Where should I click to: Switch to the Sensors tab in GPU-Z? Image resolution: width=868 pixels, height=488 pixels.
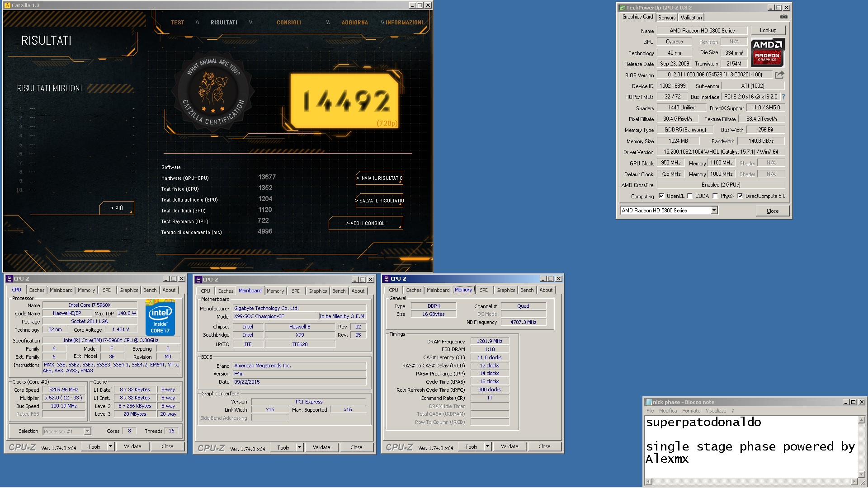[x=667, y=18]
